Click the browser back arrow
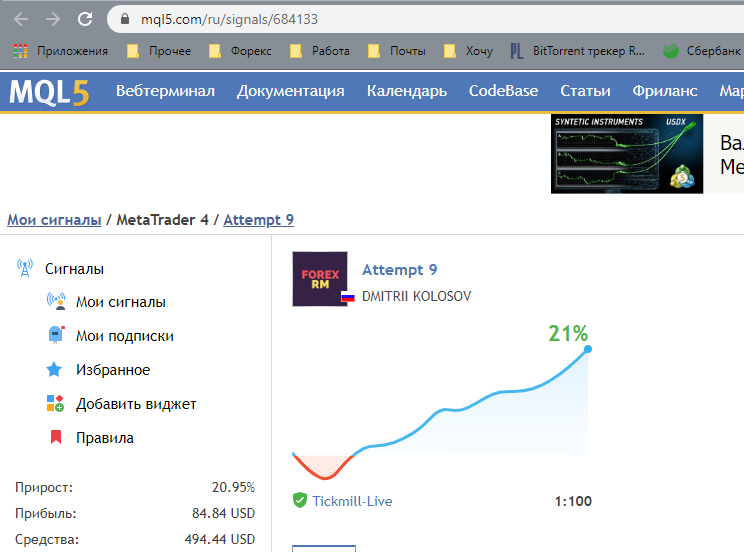 pyautogui.click(x=21, y=19)
